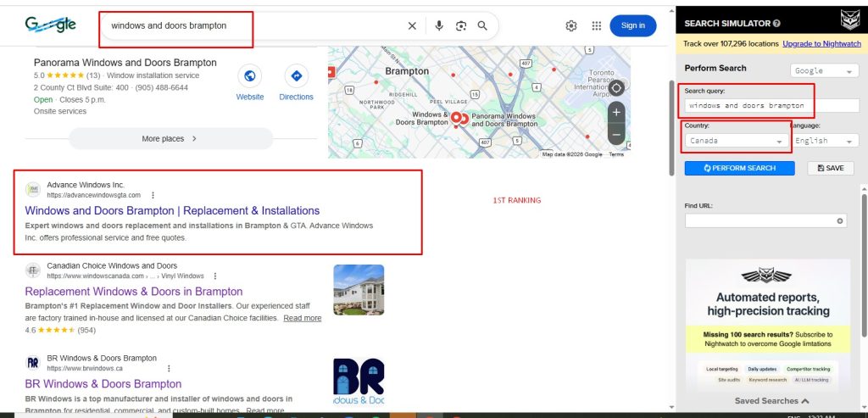This screenshot has width=868, height=418.
Task: Open BR Windows & Doors Brampton result
Action: pyautogui.click(x=103, y=384)
